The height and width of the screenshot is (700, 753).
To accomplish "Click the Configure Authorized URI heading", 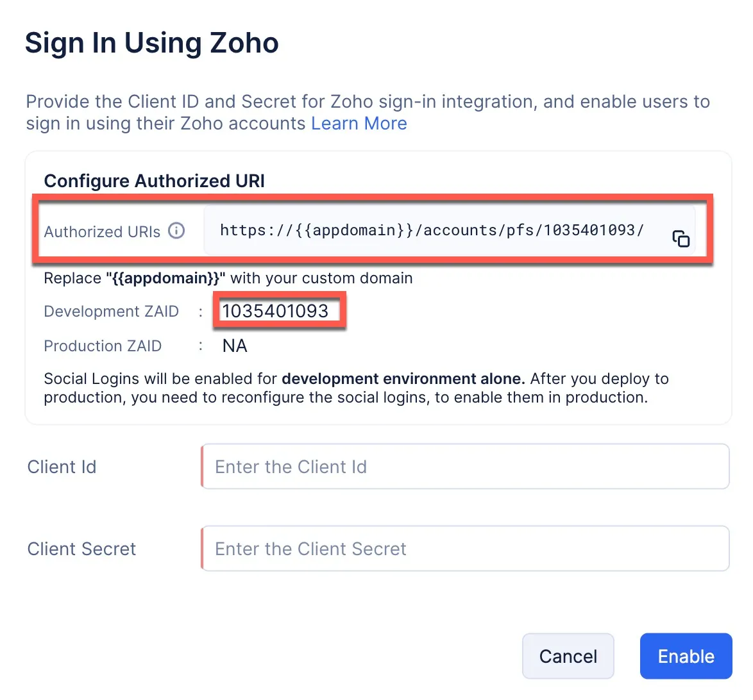I will [154, 181].
